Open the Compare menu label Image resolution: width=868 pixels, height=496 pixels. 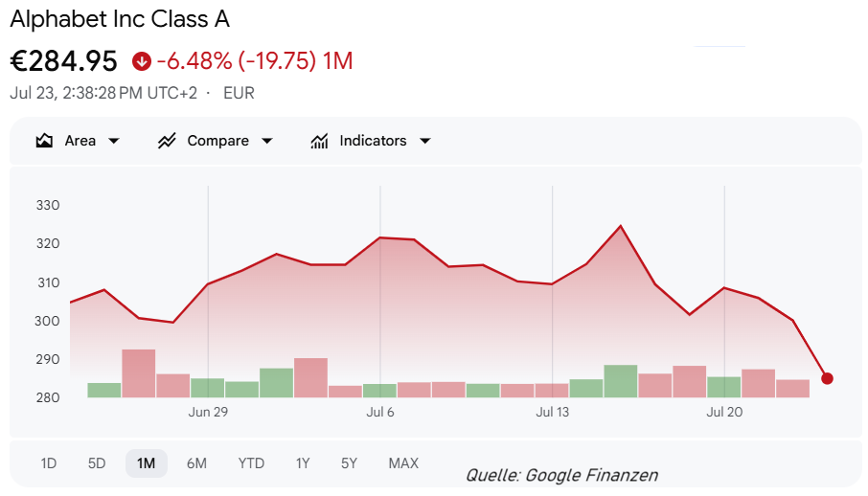(x=217, y=141)
